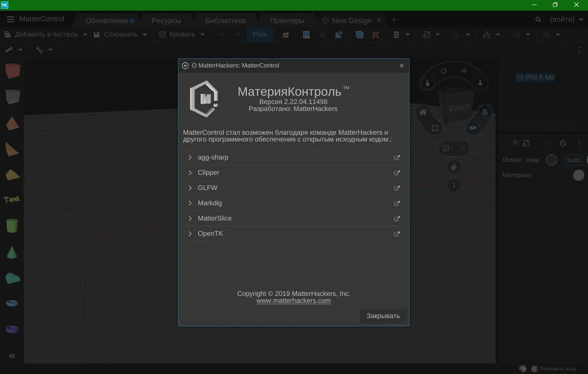Add the gray cube primitive
The width and height of the screenshot is (588, 374).
12,97
